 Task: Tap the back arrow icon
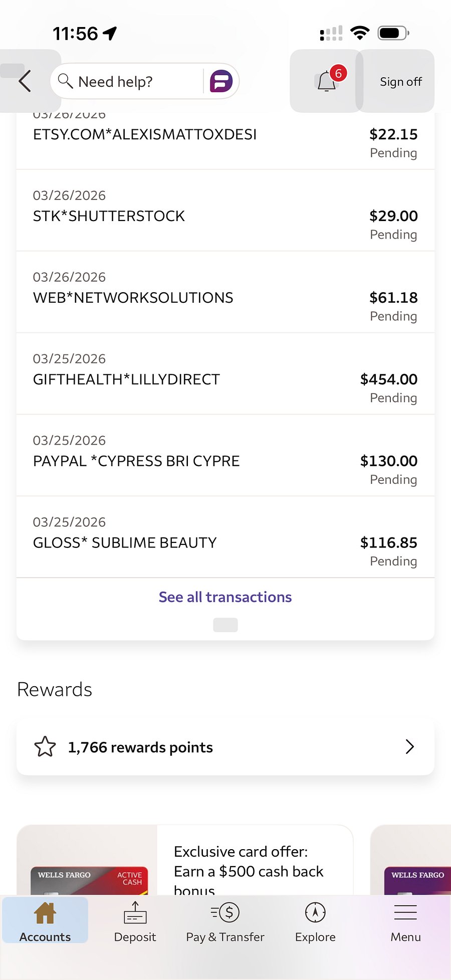pyautogui.click(x=25, y=81)
